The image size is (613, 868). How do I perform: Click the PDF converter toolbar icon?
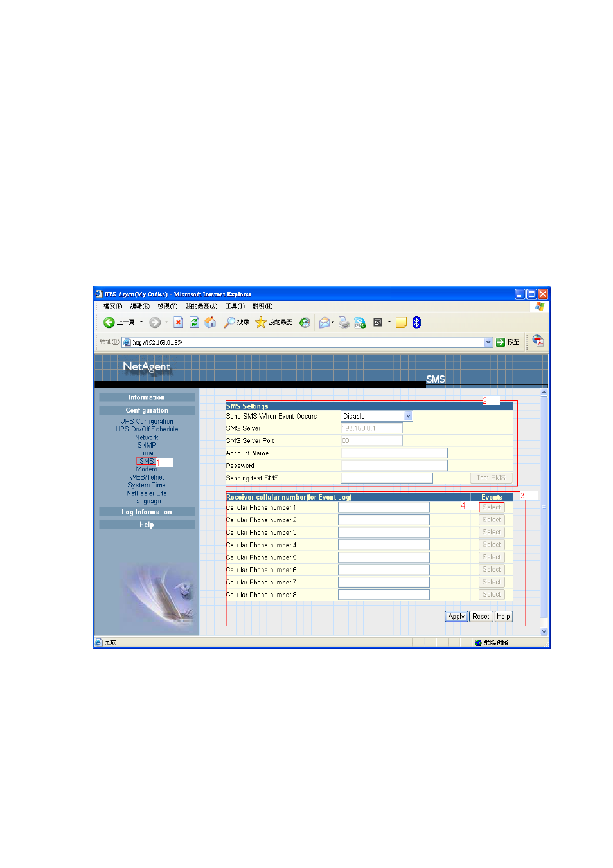click(x=538, y=341)
